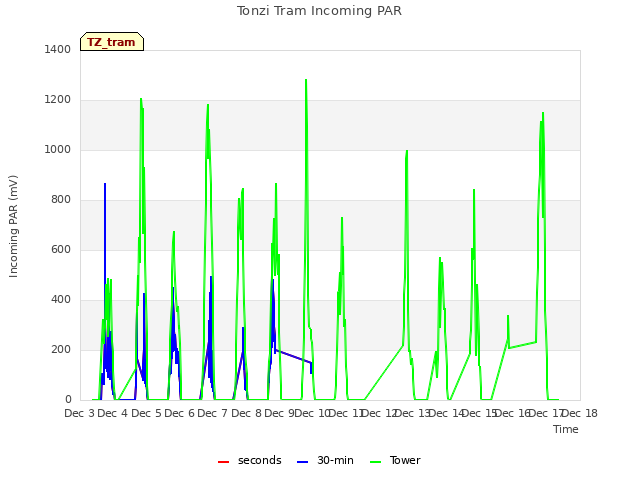The width and height of the screenshot is (640, 480).
Task: Click the blue 30-min legend swatch
Action: click(x=302, y=462)
